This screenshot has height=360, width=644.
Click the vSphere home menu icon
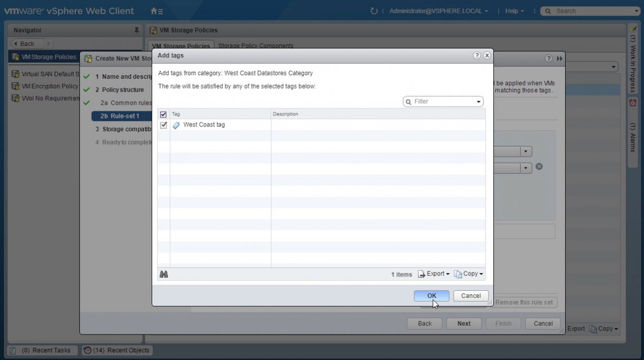[x=157, y=11]
